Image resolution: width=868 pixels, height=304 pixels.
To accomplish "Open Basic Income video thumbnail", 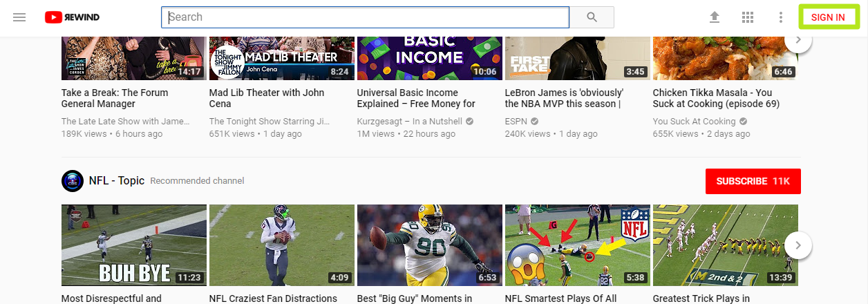I will click(430, 59).
